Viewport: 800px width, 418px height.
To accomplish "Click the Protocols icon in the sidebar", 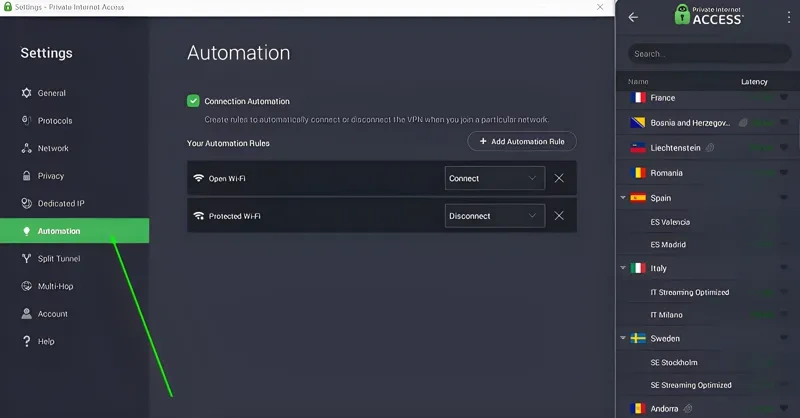I will pyautogui.click(x=27, y=121).
